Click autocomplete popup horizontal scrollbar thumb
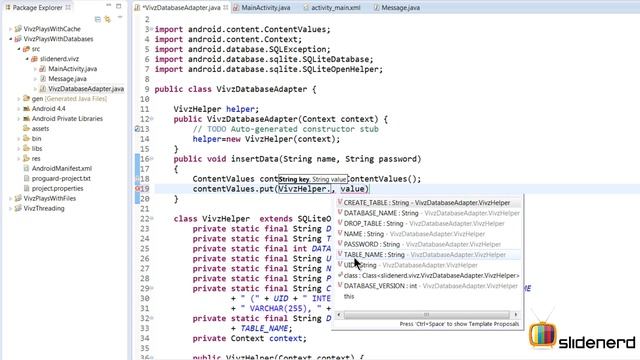Image resolution: width=640 pixels, height=360 pixels. pos(427,315)
